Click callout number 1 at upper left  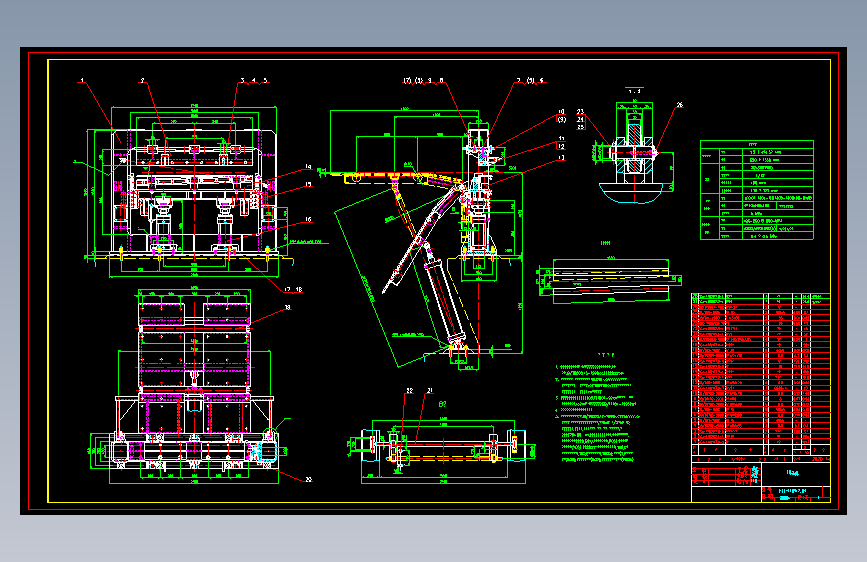click(82, 81)
